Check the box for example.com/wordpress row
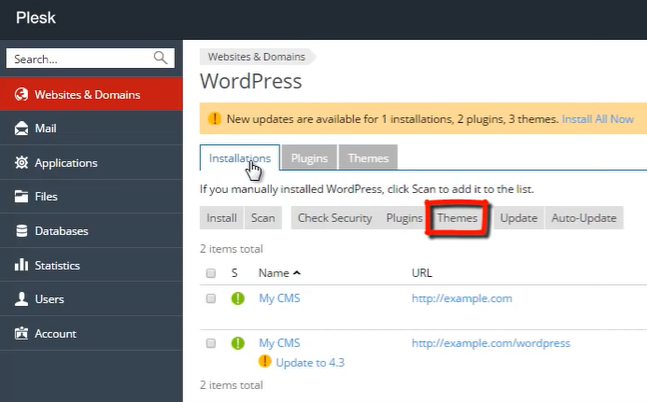This screenshot has width=647, height=402. tap(211, 343)
